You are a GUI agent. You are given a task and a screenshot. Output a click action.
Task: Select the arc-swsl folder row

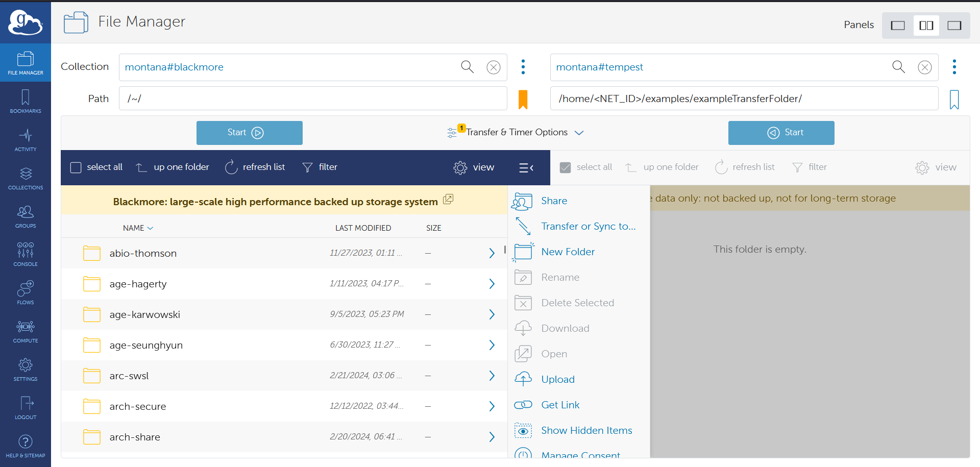pyautogui.click(x=284, y=376)
